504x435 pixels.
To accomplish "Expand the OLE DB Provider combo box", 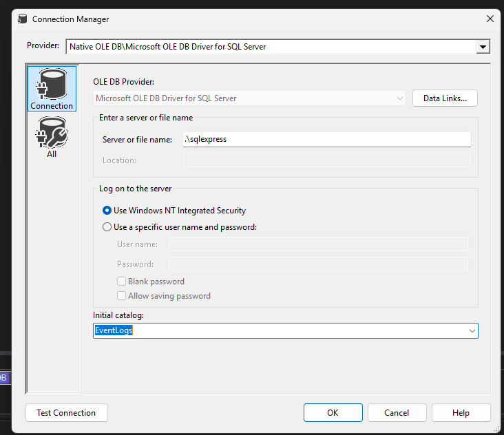I will pyautogui.click(x=400, y=98).
